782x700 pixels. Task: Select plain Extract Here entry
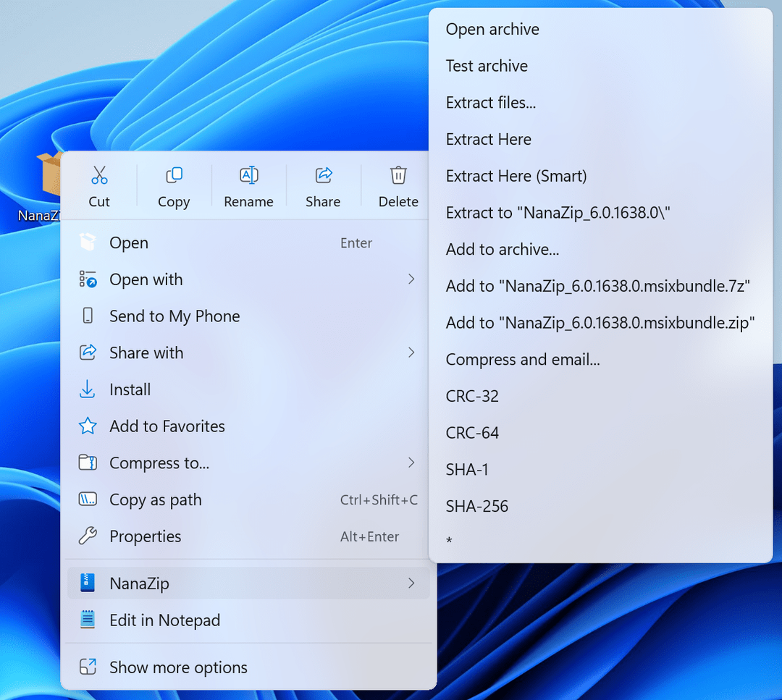point(600,139)
